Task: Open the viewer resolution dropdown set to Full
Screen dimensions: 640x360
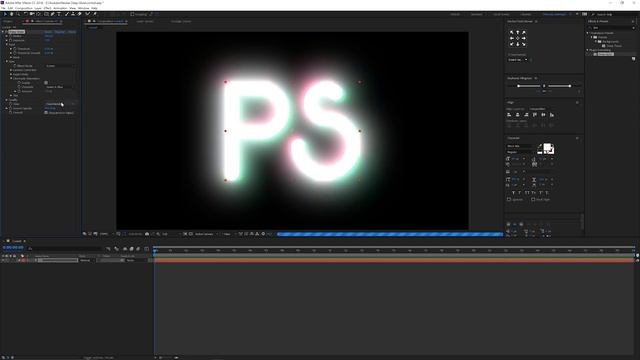Action: (x=170, y=234)
